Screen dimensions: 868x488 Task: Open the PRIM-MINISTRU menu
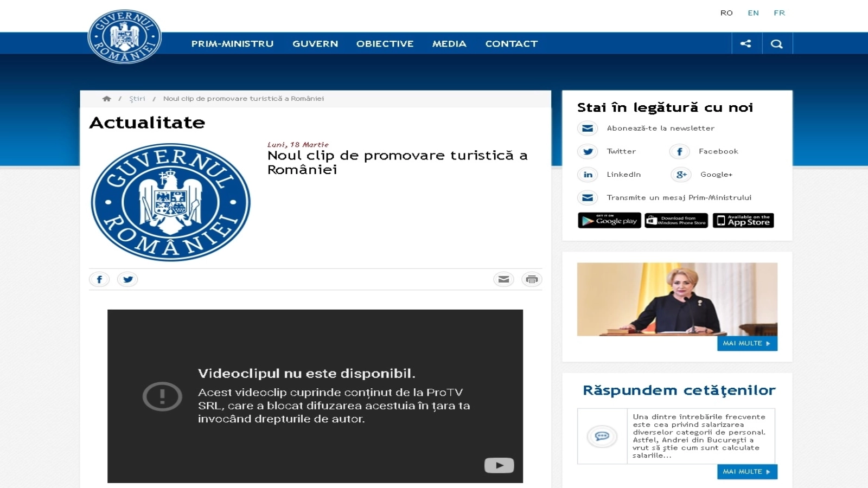point(232,44)
